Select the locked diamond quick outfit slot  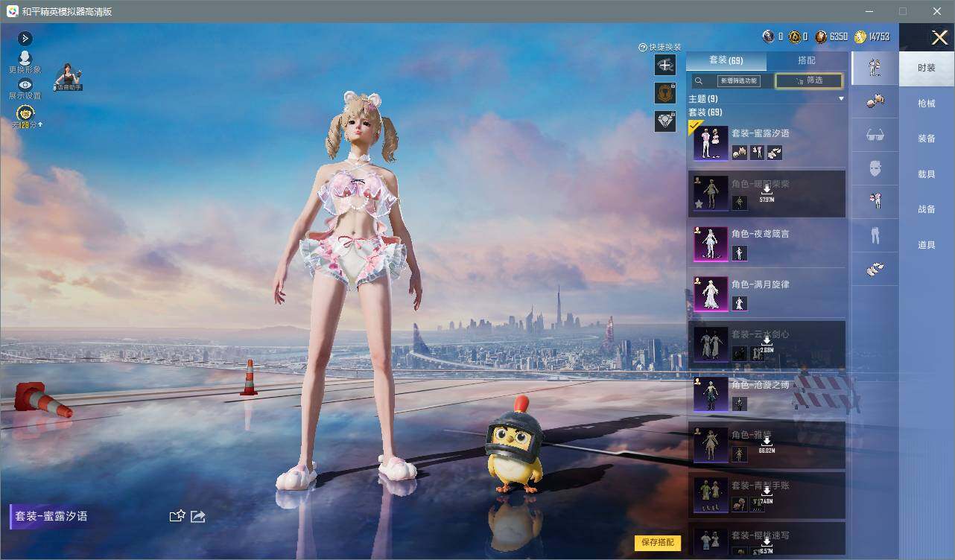pos(665,121)
